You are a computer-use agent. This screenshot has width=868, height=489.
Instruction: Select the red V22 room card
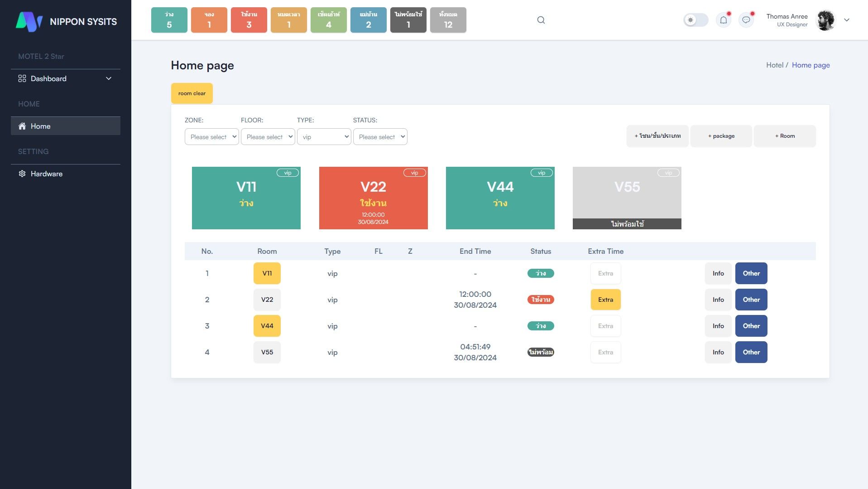click(373, 198)
